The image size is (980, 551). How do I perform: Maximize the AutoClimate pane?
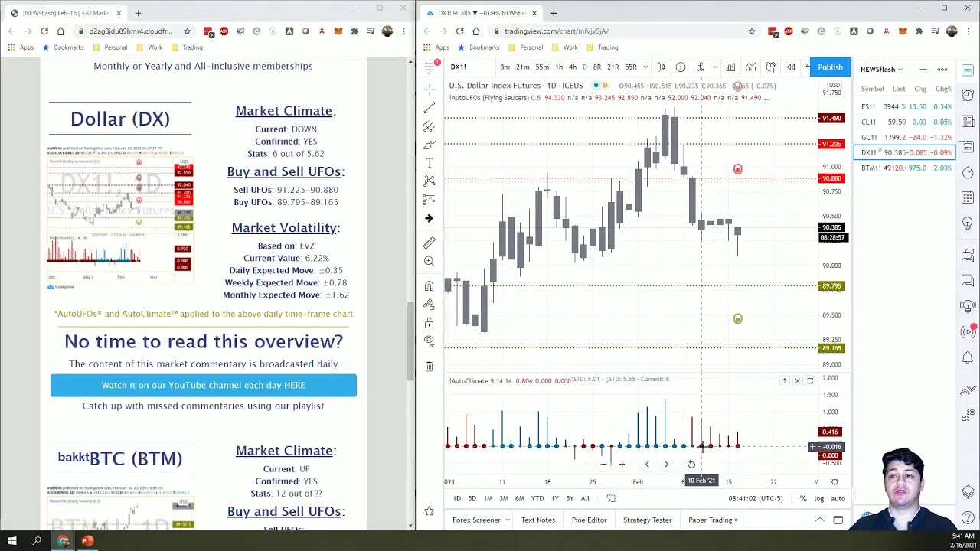(810, 380)
